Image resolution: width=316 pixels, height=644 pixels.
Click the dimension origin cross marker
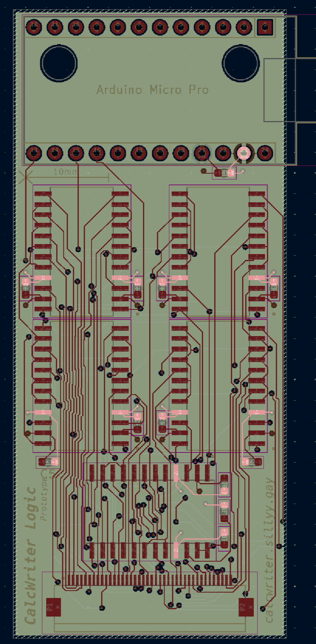[26, 178]
